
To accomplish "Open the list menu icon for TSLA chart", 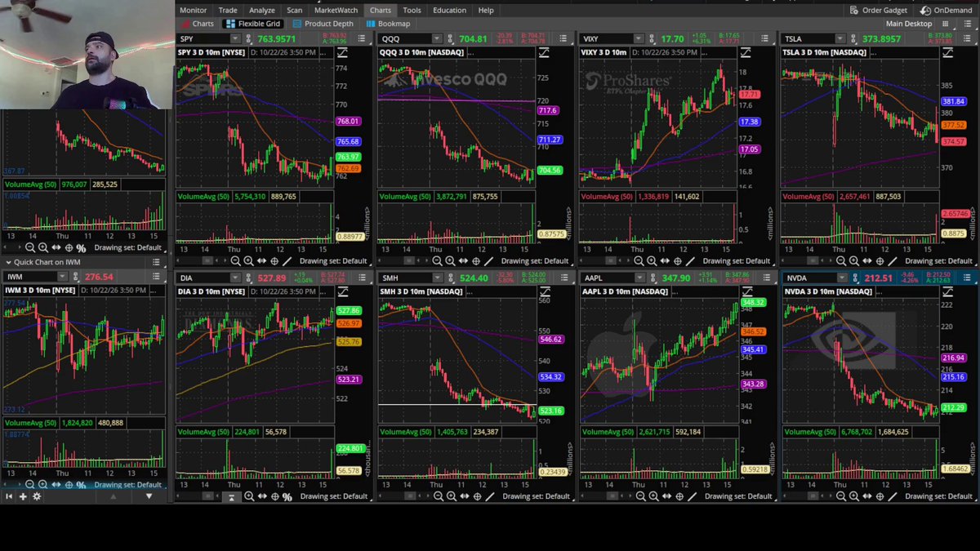I will 969,38.
